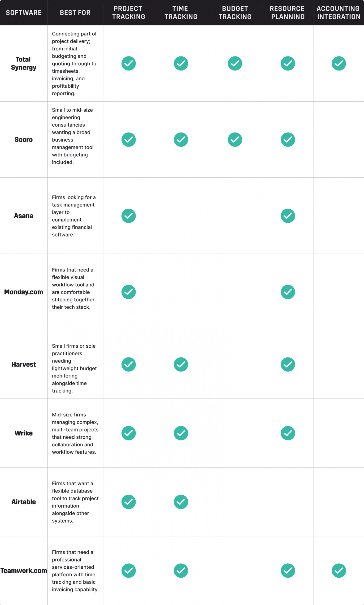The height and width of the screenshot is (605, 364).
Task: Click Airtable's Time Tracking checkmark
Action: tap(181, 502)
